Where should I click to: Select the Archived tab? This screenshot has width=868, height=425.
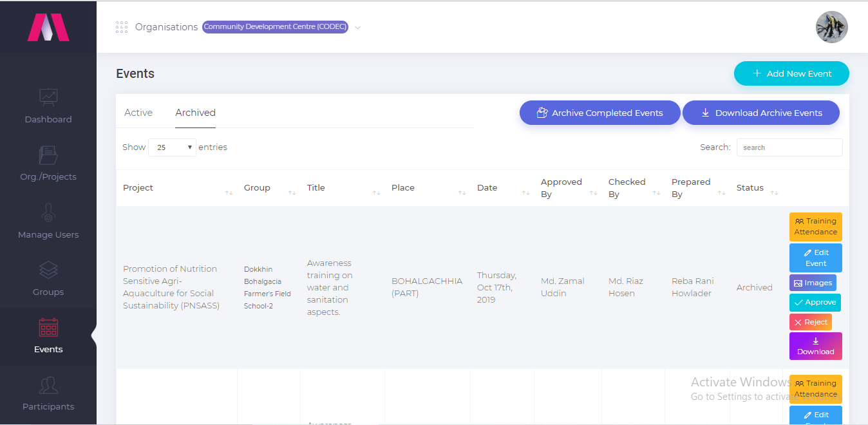196,113
